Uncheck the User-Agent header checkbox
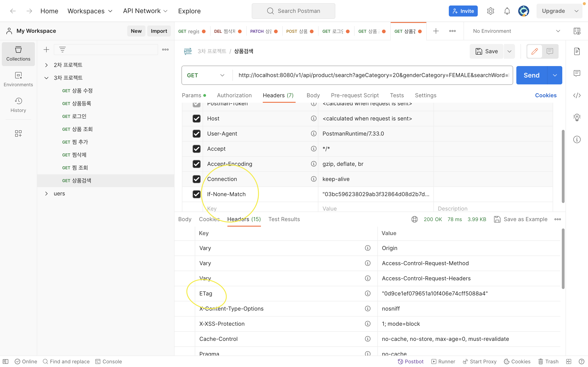The image size is (588, 367). point(196,133)
